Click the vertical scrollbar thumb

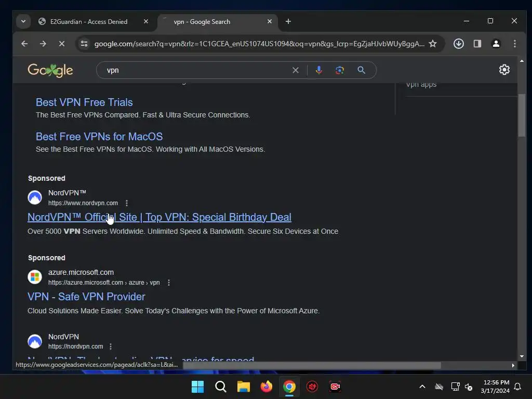pos(522,115)
